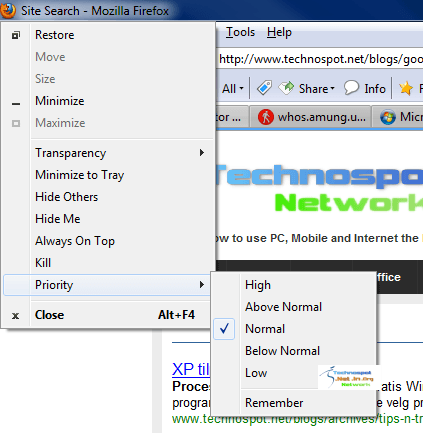423x433 pixels.
Task: Open the 'XP til' search result link
Action: [191, 369]
